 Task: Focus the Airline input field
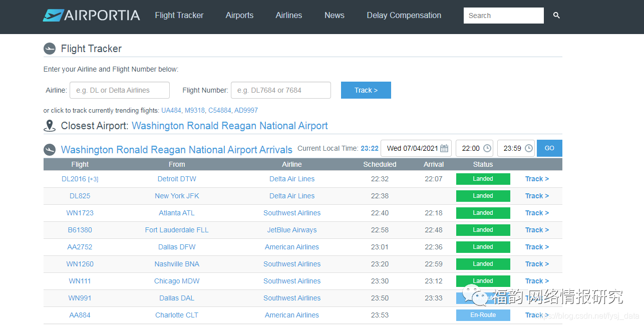point(120,90)
